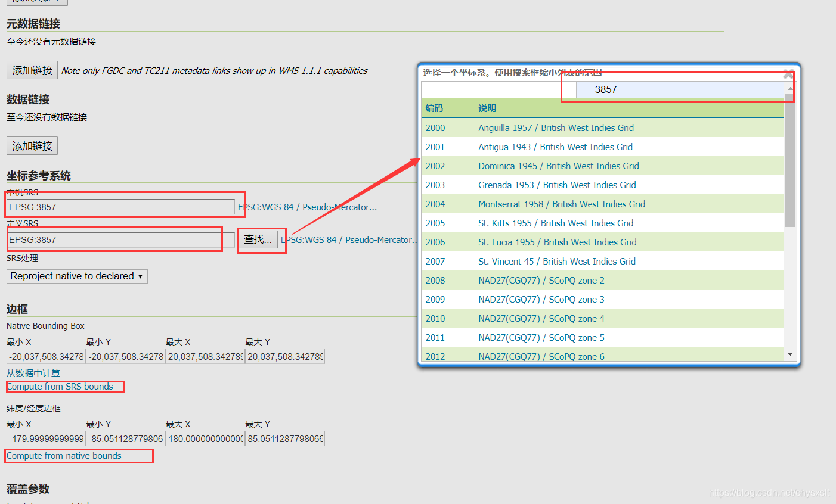Select code 2005 in the list
Screen dimensions: 836x504
click(435, 223)
